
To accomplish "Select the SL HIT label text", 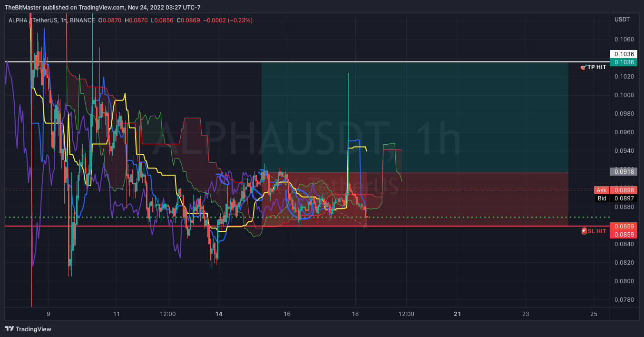I will pyautogui.click(x=597, y=231).
